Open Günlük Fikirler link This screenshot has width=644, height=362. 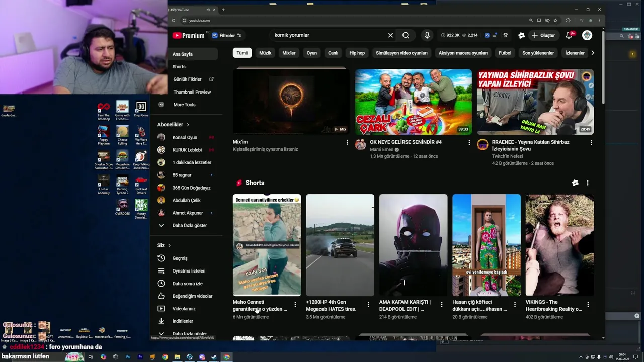pos(187,79)
